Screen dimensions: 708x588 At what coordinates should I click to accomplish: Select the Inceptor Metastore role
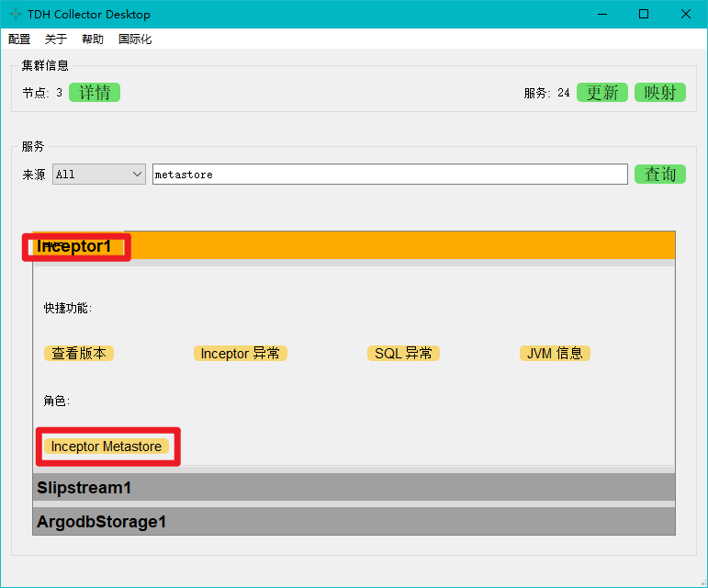(x=107, y=447)
